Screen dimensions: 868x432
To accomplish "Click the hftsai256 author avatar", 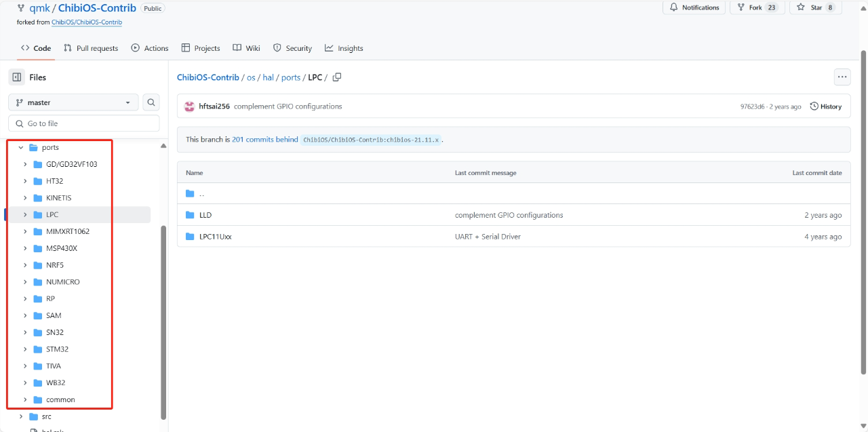I will click(189, 106).
